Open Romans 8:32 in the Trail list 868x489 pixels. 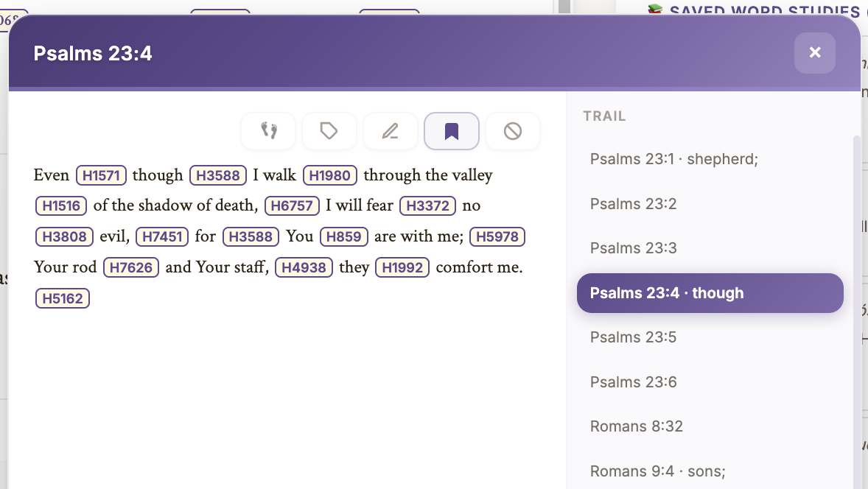tap(636, 426)
